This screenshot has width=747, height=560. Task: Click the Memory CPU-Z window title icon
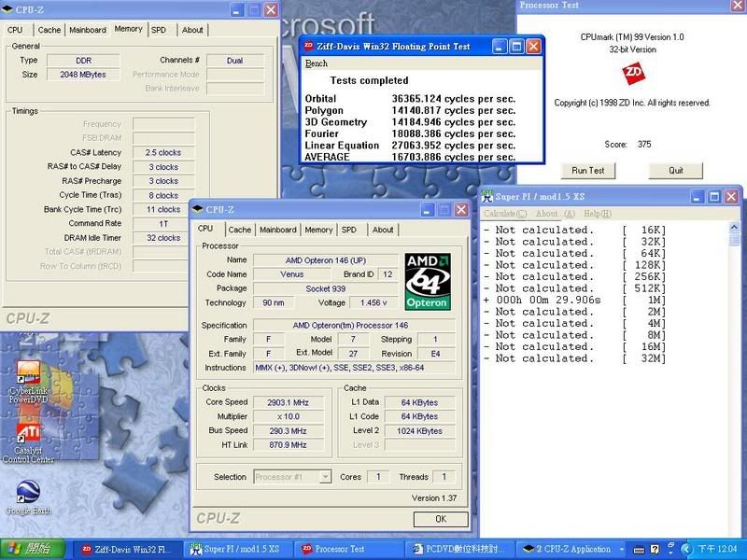pyautogui.click(x=7, y=9)
